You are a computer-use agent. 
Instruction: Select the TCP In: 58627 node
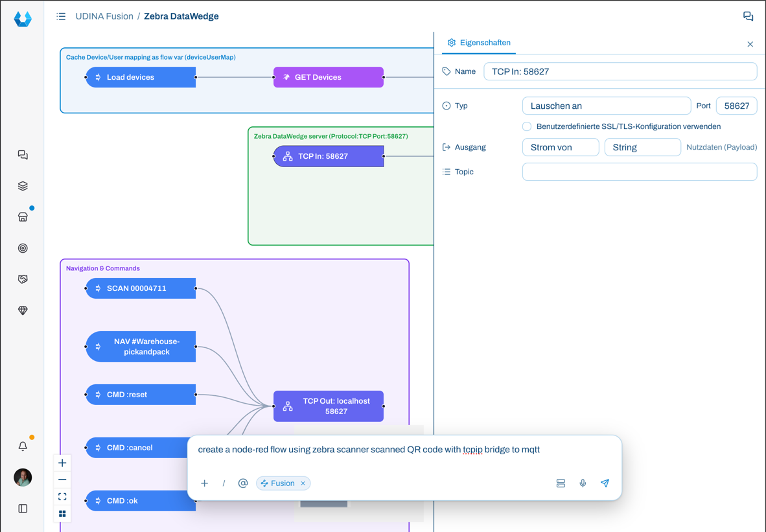[329, 156]
